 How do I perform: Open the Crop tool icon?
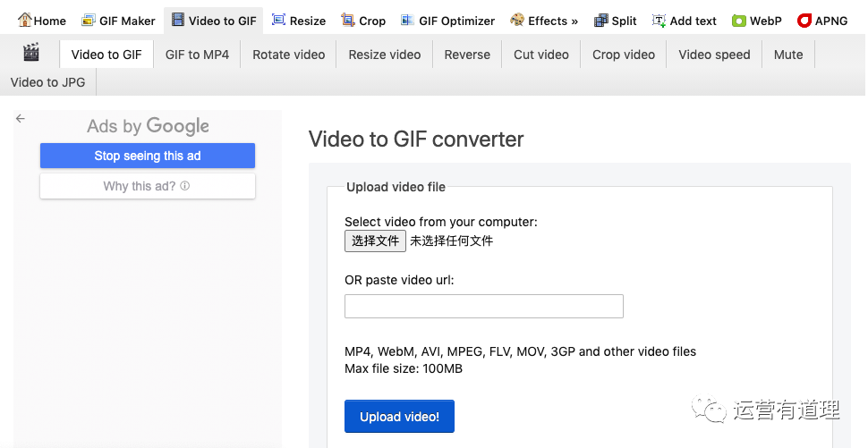tap(347, 20)
